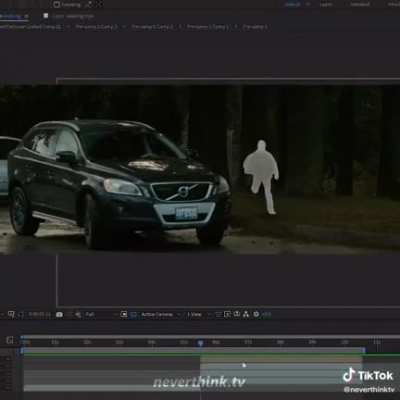Open the composition flowchart icon
Viewport: 400px width, 400px height.
(x=246, y=314)
